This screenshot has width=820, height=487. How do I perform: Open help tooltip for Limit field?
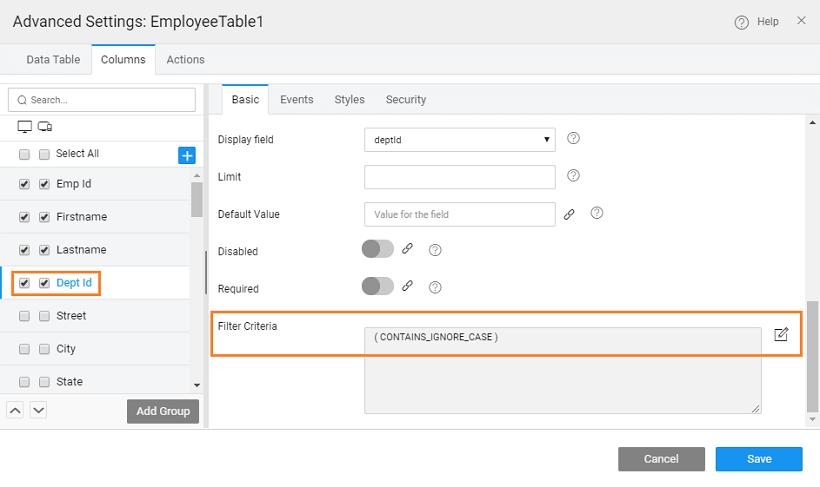(x=574, y=176)
